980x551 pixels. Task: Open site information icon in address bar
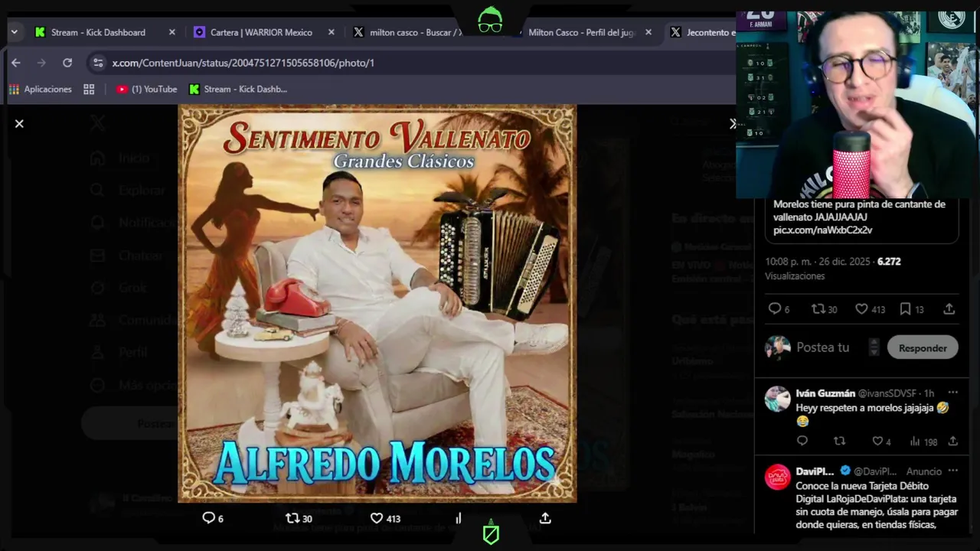coord(97,63)
